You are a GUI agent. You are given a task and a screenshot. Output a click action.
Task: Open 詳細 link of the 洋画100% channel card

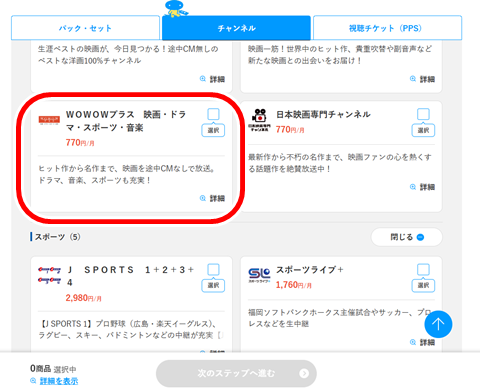coord(212,79)
